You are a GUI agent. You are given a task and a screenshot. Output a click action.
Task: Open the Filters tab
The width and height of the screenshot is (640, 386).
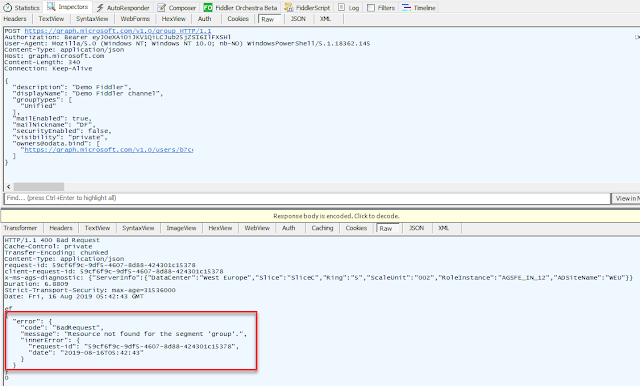pyautogui.click(x=381, y=7)
